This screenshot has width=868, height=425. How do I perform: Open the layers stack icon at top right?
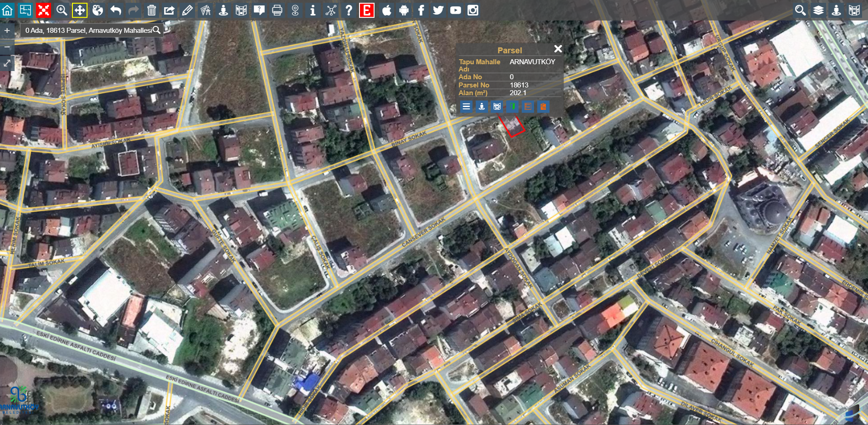point(818,10)
